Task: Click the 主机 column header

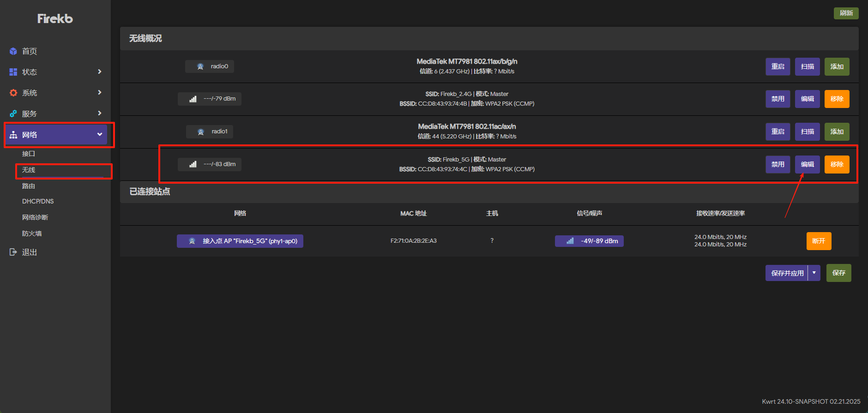Action: 492,213
